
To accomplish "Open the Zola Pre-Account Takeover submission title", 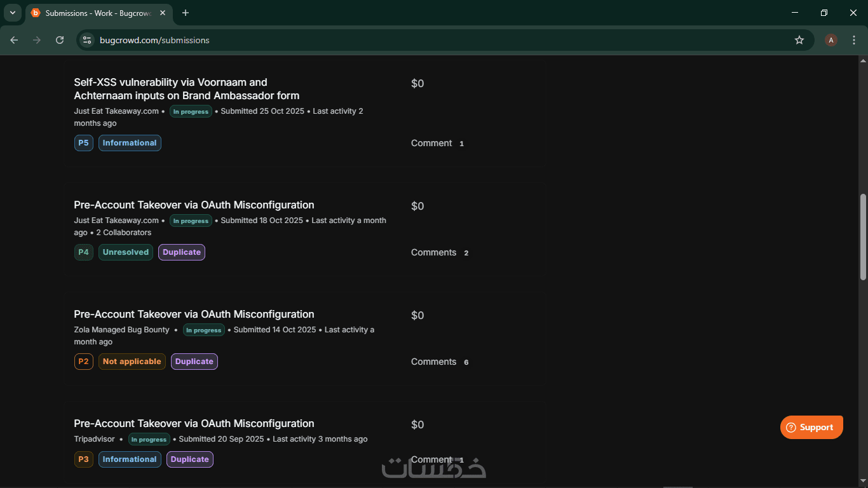I will (x=194, y=314).
